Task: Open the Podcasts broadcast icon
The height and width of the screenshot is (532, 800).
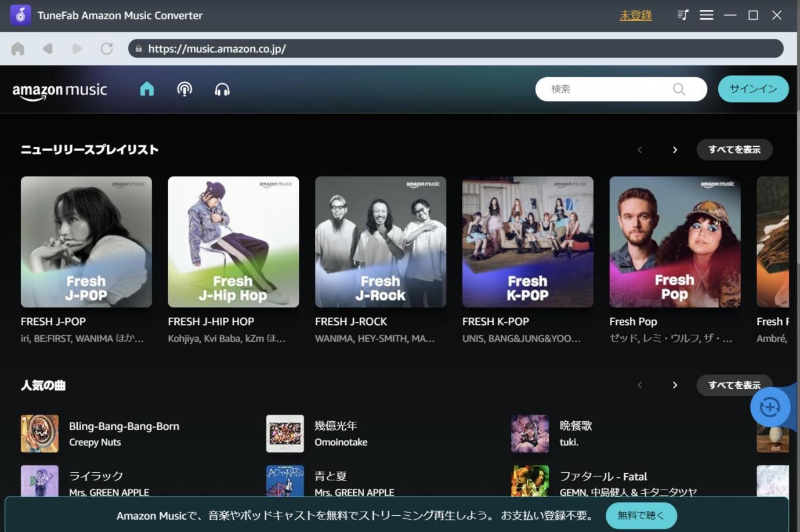Action: [184, 89]
